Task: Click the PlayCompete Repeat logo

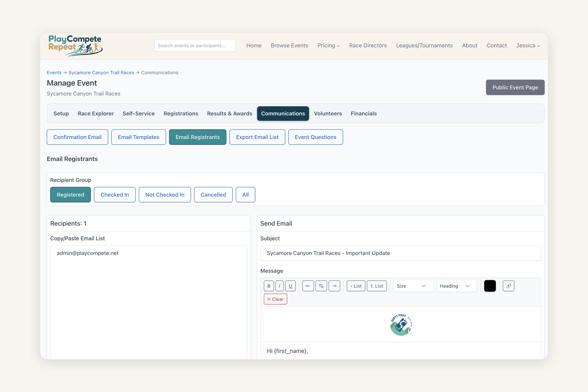Action: tap(75, 46)
